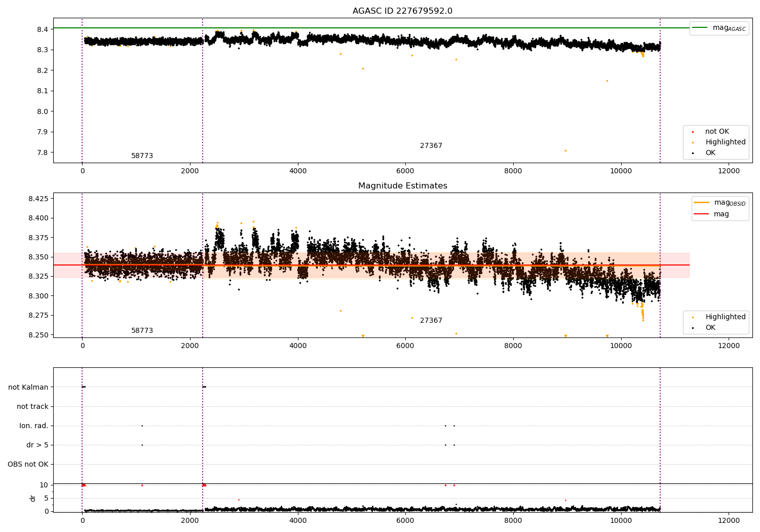Click OK in the top plot legend

710,153
